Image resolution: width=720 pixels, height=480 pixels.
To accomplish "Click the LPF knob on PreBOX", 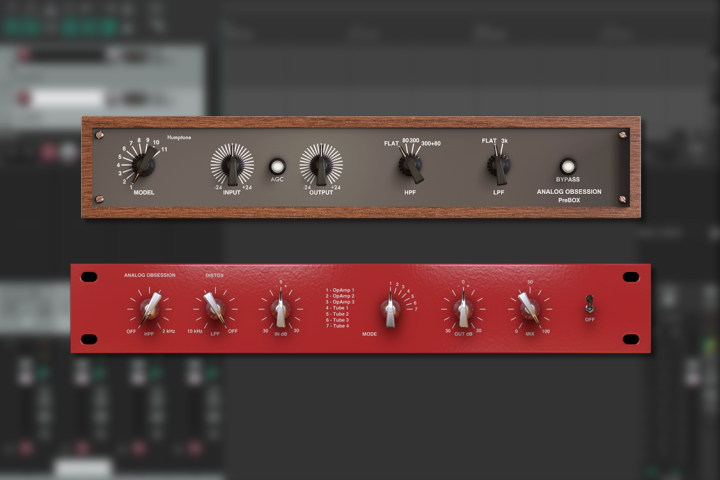I will click(x=496, y=166).
